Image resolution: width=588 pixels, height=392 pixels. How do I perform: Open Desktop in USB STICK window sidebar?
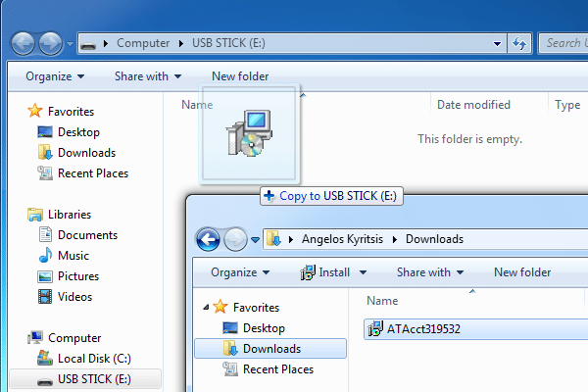point(78,132)
